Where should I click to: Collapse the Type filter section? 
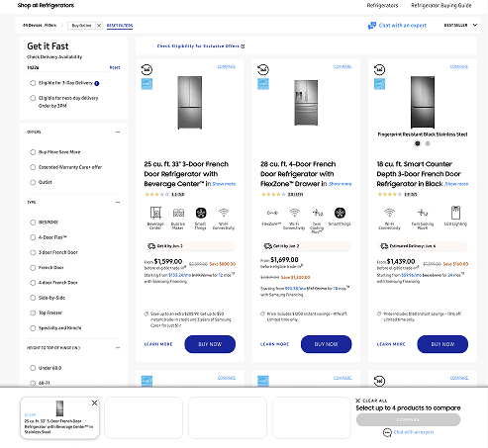[x=118, y=203]
